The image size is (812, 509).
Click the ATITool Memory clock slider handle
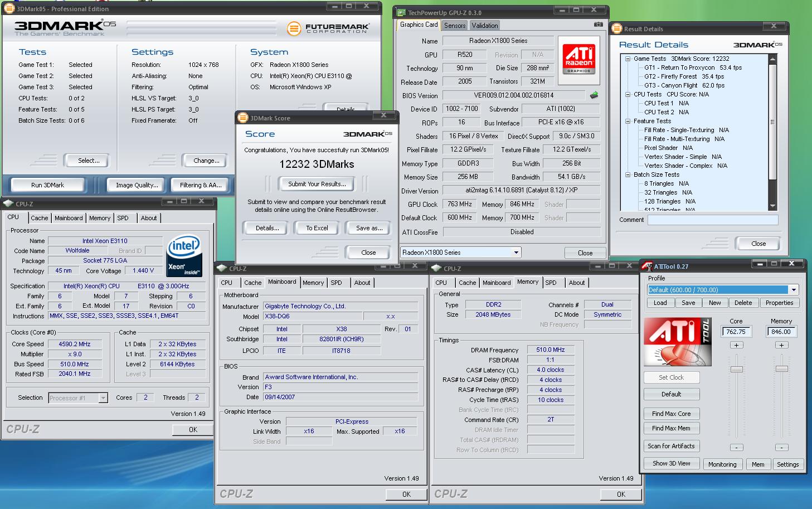[x=781, y=369]
